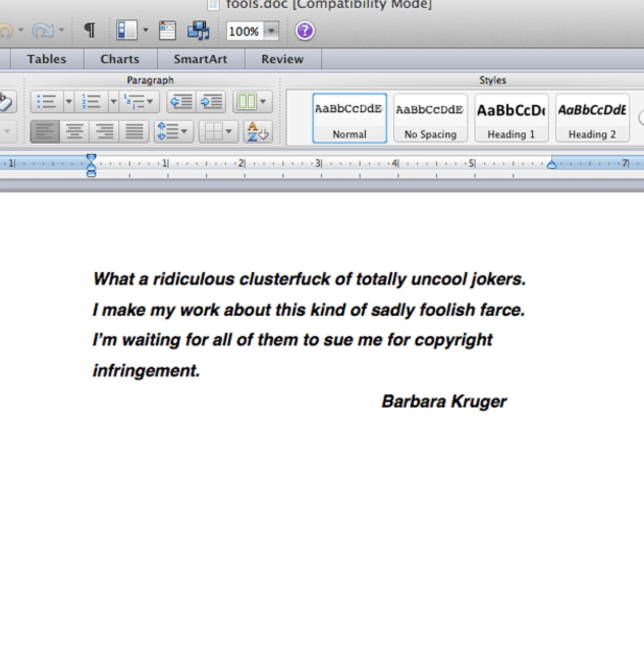Image resolution: width=644 pixels, height=653 pixels.
Task: Expand the Redo history dropdown arrow
Action: pyautogui.click(x=61, y=30)
